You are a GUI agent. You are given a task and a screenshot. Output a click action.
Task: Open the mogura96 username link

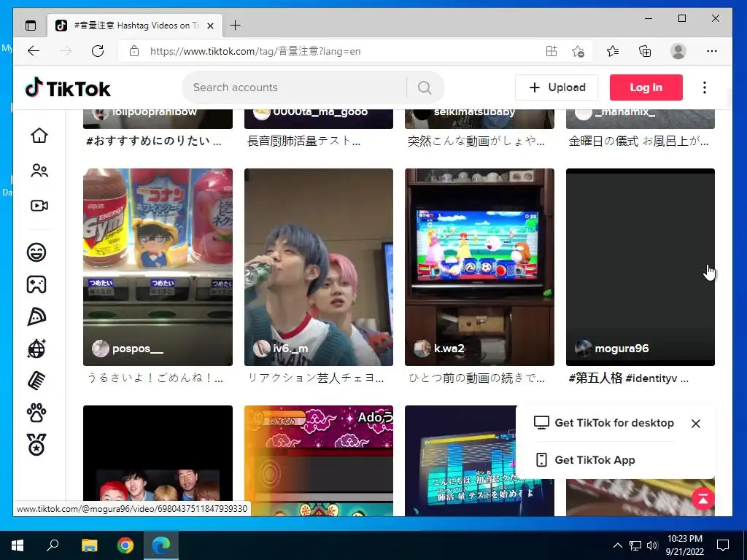click(x=622, y=349)
